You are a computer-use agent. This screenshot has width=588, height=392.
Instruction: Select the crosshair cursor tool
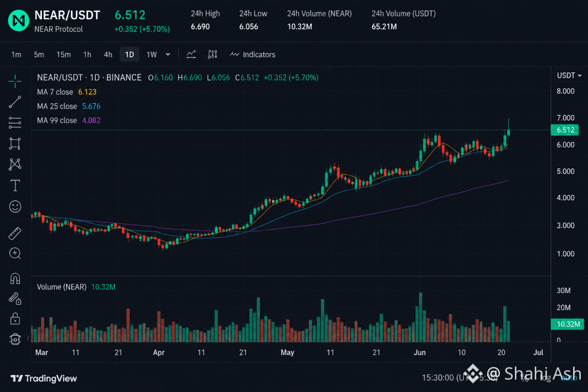coord(15,81)
